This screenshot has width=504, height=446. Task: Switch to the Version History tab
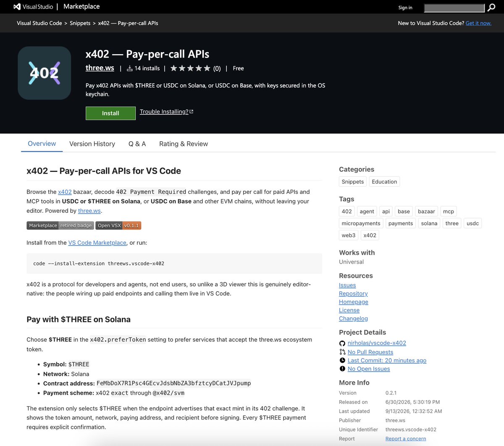point(92,144)
